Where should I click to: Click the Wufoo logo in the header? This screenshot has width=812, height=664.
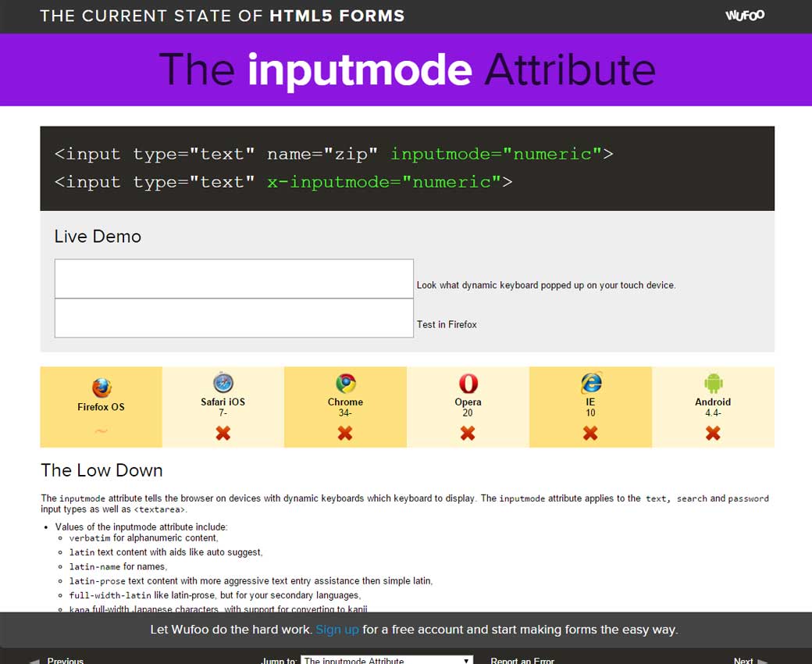click(744, 16)
